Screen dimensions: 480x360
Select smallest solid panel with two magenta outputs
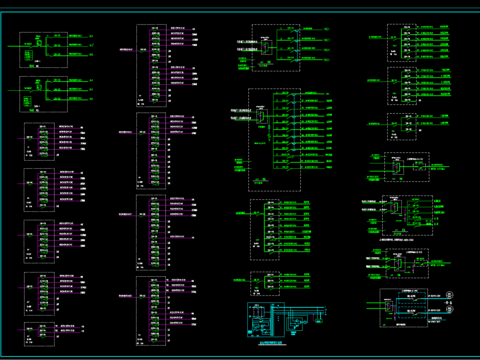tap(39, 334)
